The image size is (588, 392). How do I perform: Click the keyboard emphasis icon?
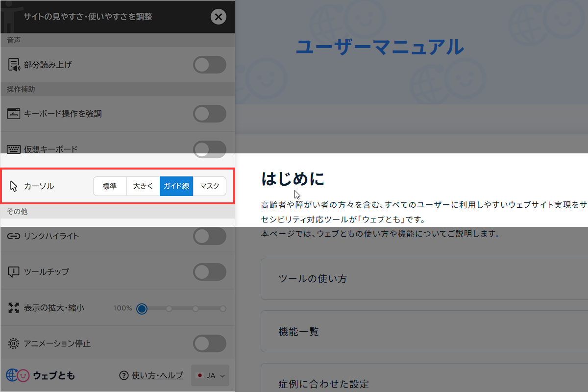tap(14, 113)
